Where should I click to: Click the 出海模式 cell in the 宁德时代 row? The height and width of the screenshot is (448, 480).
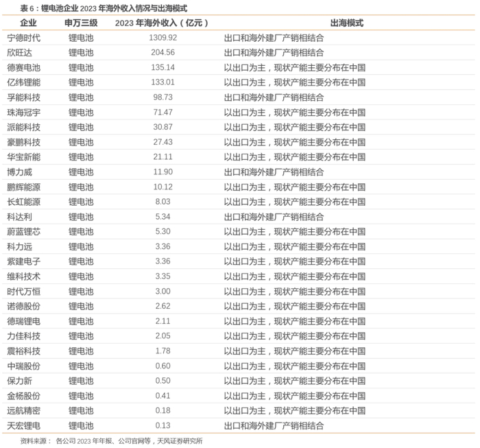(x=274, y=38)
